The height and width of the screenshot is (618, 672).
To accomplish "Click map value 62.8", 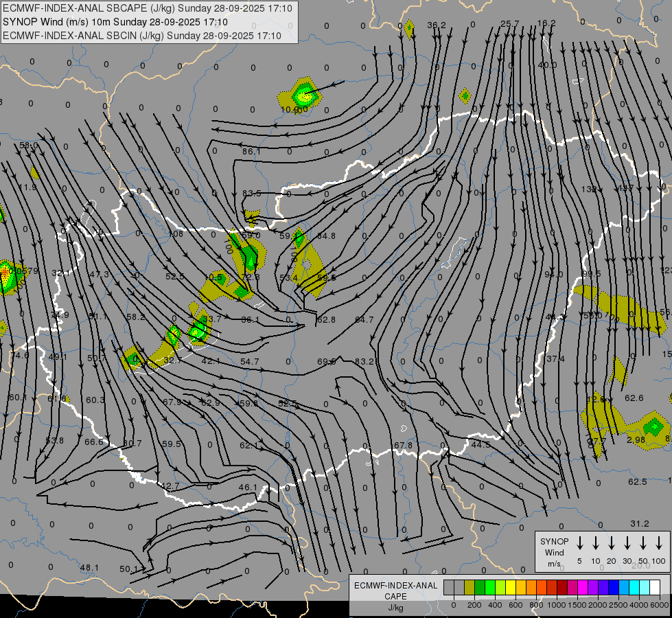I will (326, 319).
